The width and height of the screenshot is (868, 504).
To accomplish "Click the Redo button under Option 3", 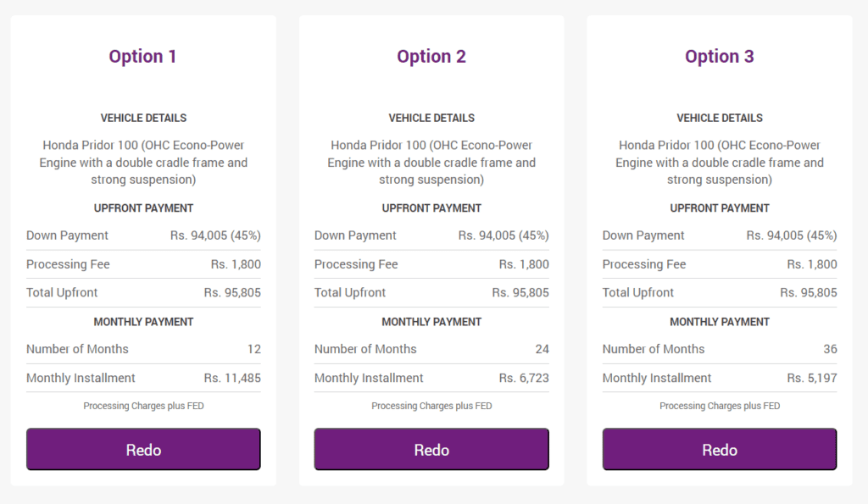I will pyautogui.click(x=720, y=449).
